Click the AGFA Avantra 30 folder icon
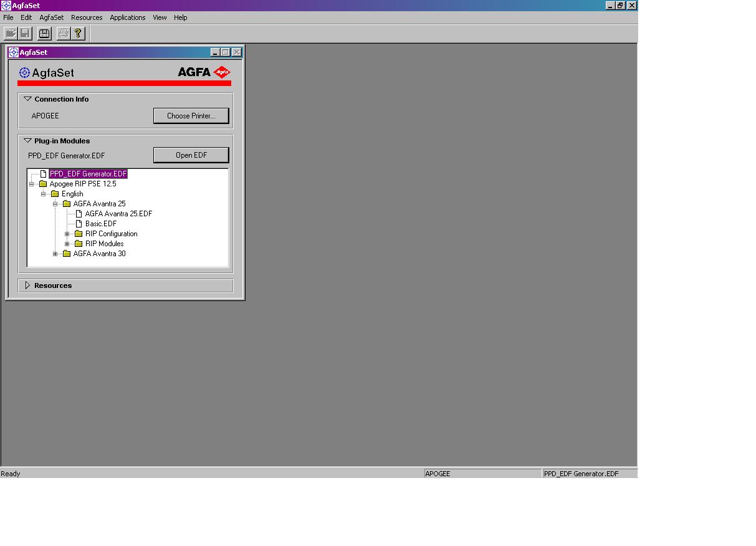This screenshot has height=546, width=756. click(x=67, y=254)
